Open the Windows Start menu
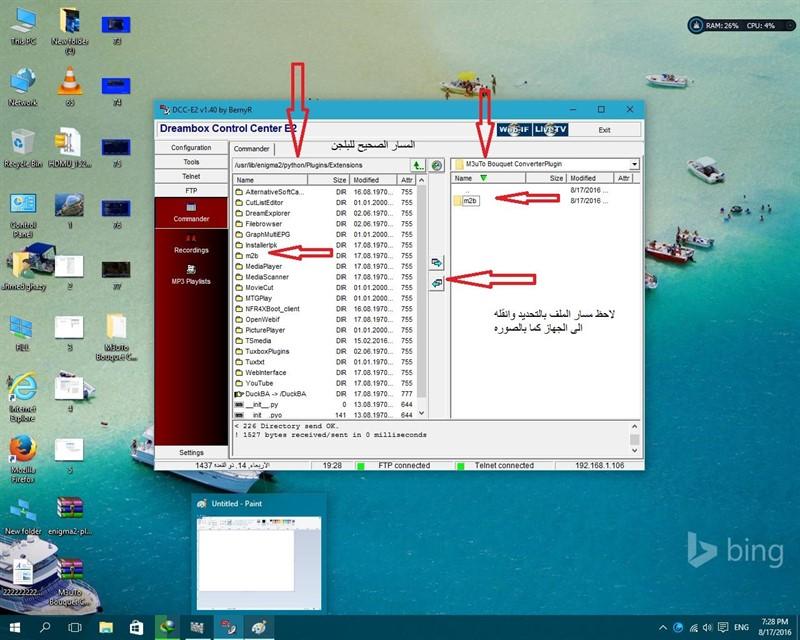 tap(15, 627)
